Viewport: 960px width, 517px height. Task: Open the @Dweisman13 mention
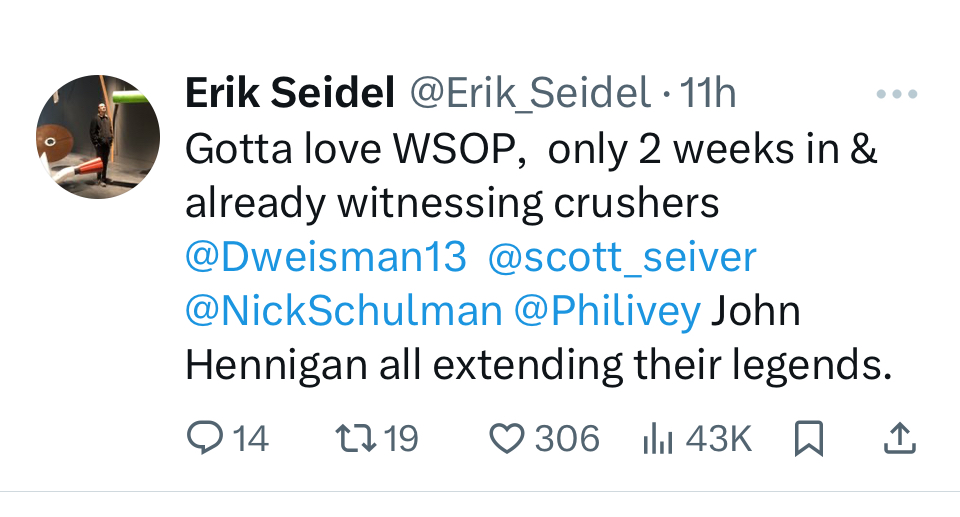(x=326, y=257)
